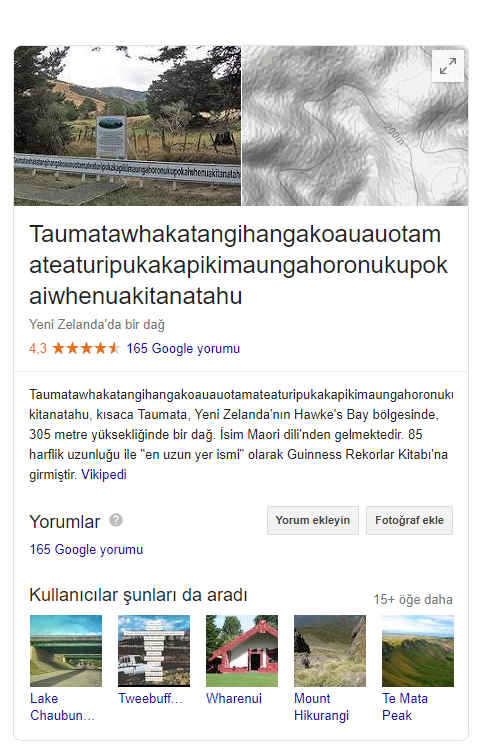Viewport: 491px width, 745px height.
Task: Open the Kullanıcılar şunları da aradı heading
Action: [x=138, y=595]
